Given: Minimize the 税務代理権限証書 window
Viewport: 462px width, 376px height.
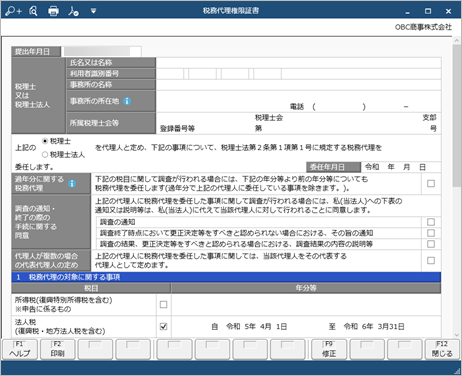Looking at the screenshot, I should (407, 11).
